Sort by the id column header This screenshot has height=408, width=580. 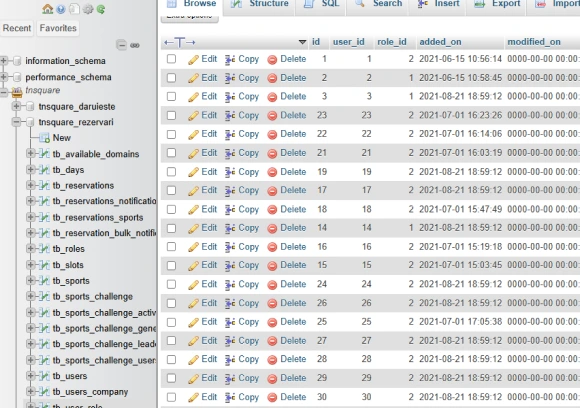point(316,42)
